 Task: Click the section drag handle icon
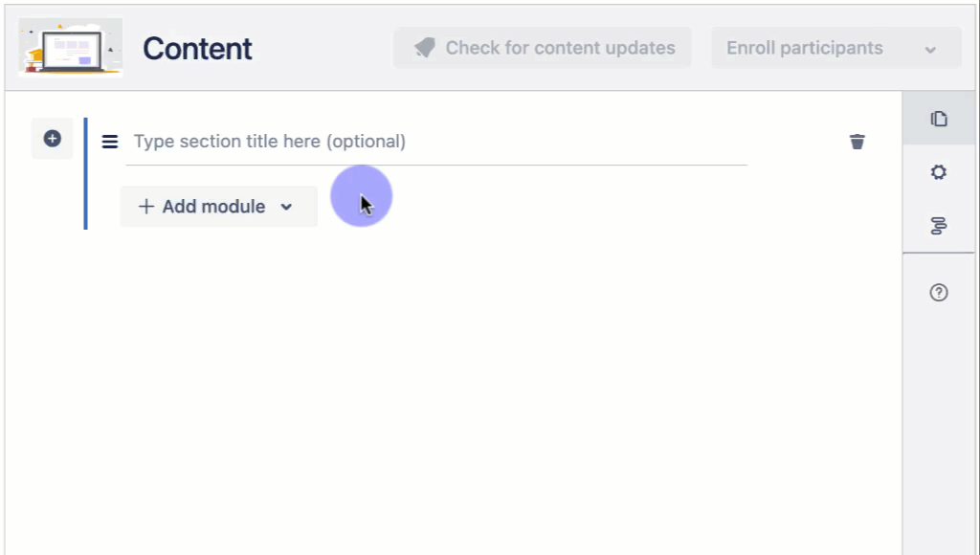[x=109, y=141]
